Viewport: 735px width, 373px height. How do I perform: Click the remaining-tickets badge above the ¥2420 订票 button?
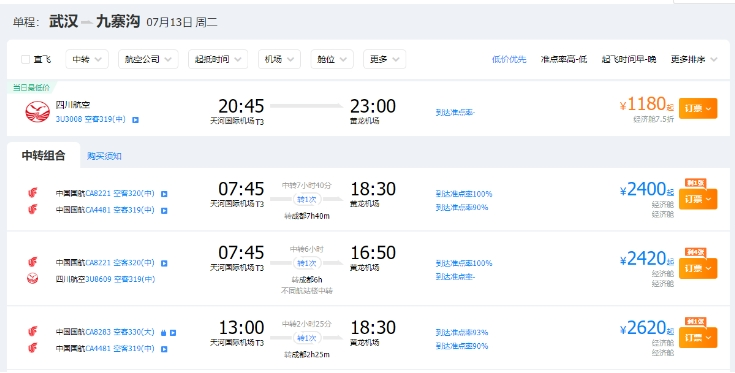point(695,253)
